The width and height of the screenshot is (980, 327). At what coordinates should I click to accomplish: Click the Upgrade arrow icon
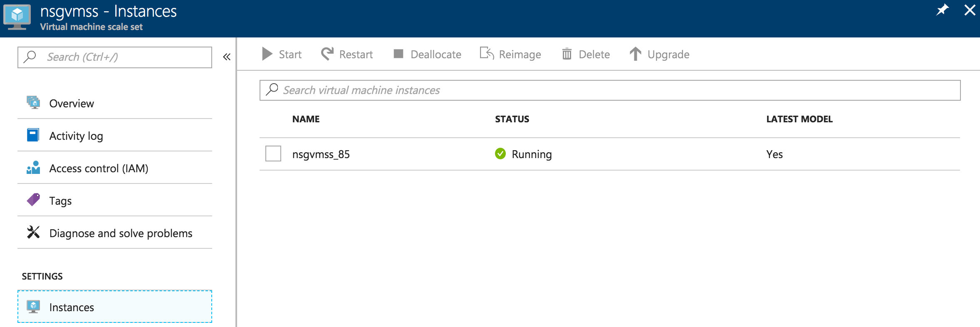tap(635, 54)
